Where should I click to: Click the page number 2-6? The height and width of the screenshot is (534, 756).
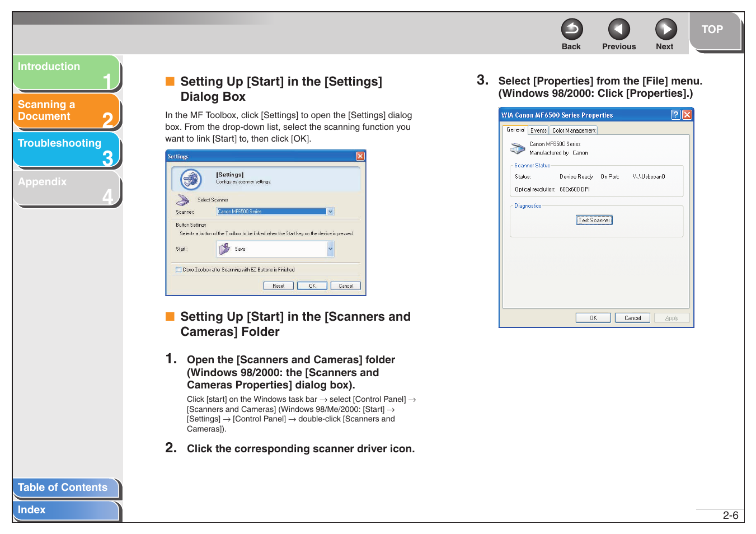[730, 516]
